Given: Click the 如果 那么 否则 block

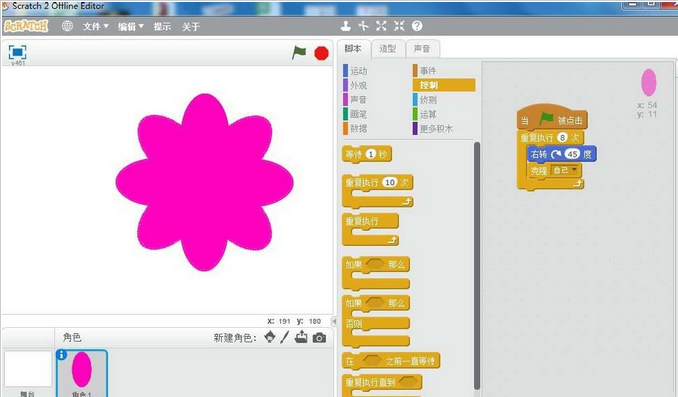Looking at the screenshot, I should (x=376, y=320).
